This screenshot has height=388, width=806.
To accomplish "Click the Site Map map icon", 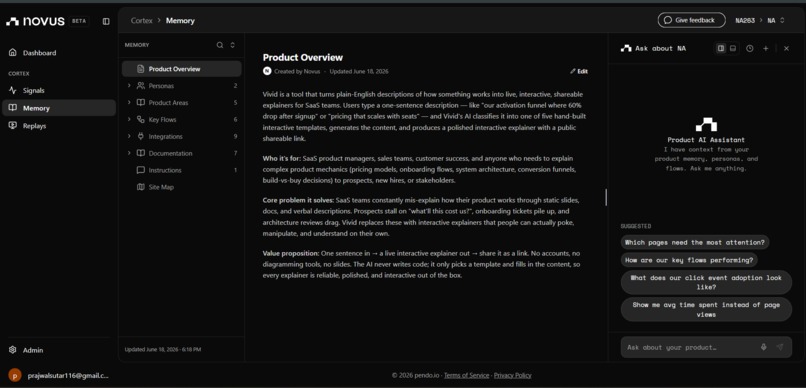I will point(140,187).
